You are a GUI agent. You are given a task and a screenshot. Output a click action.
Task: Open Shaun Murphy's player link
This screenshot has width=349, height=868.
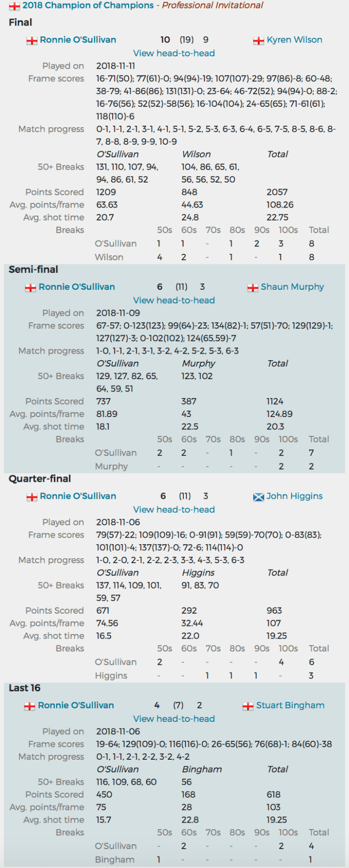292,287
